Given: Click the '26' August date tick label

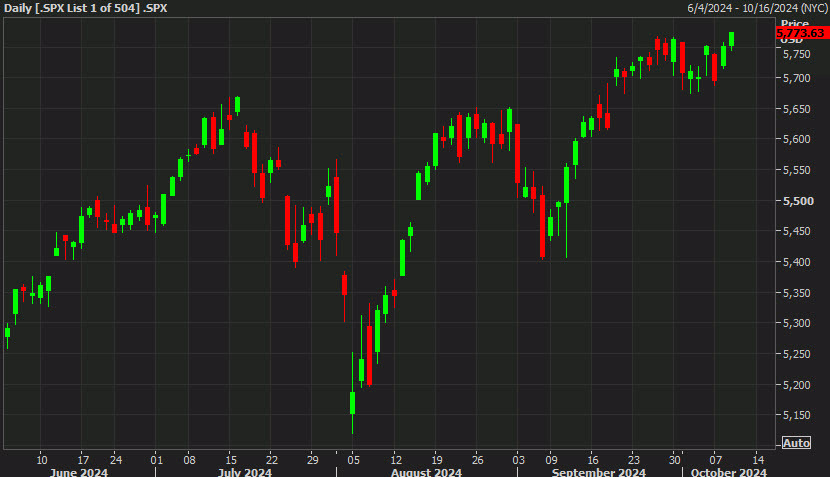Looking at the screenshot, I should [477, 460].
